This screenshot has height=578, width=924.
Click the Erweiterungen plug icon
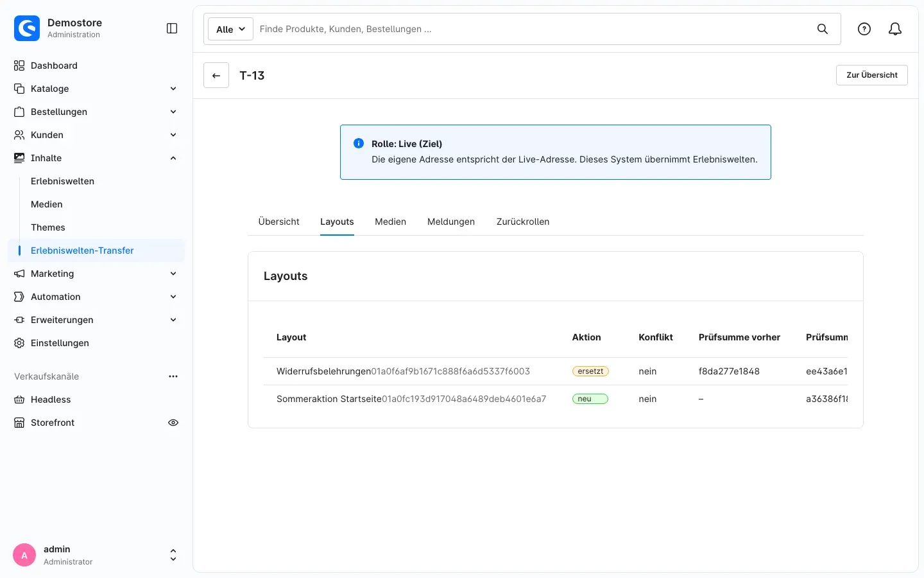pos(19,320)
